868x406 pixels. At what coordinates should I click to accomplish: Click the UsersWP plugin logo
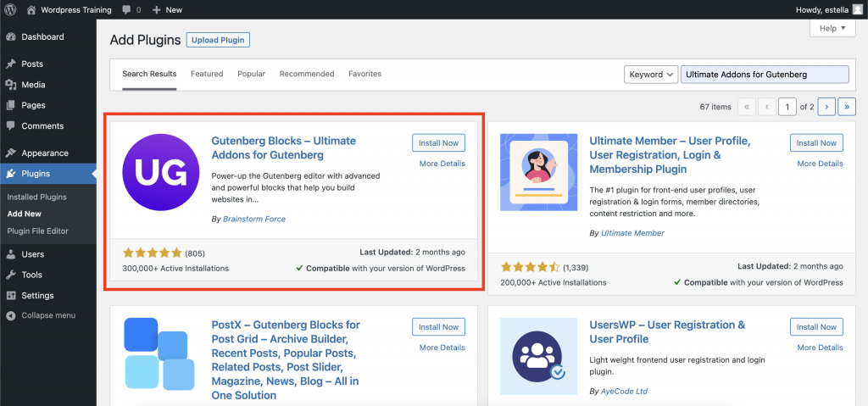pos(538,356)
